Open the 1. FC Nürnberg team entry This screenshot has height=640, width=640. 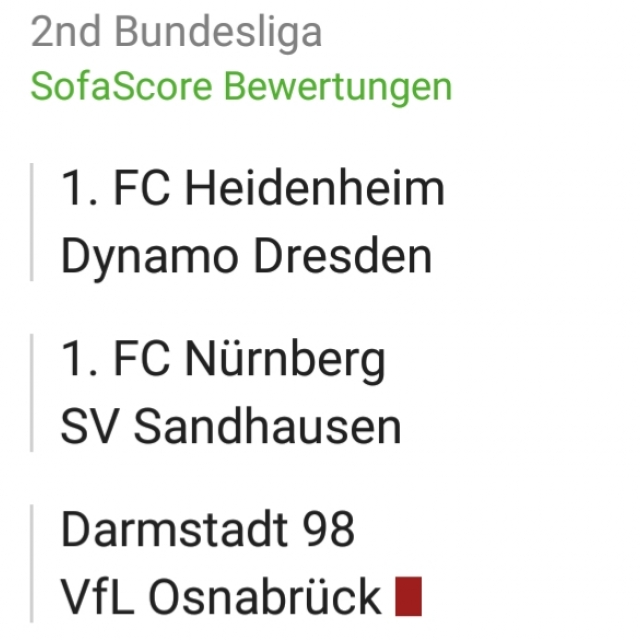[223, 359]
